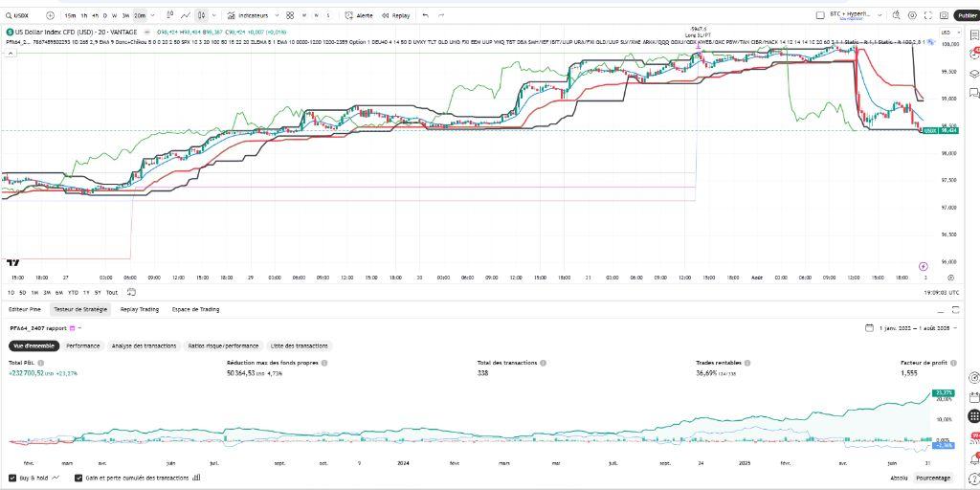Open the alerts sidebar icon
This screenshot has width=980, height=490.
pos(973,55)
